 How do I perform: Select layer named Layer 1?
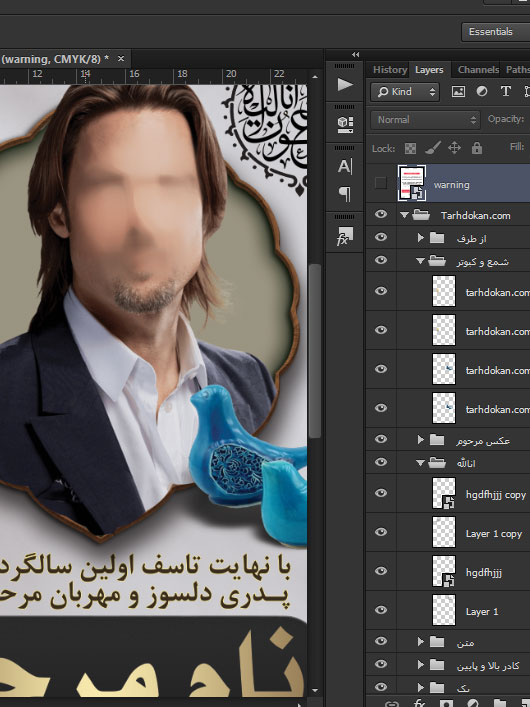482,612
